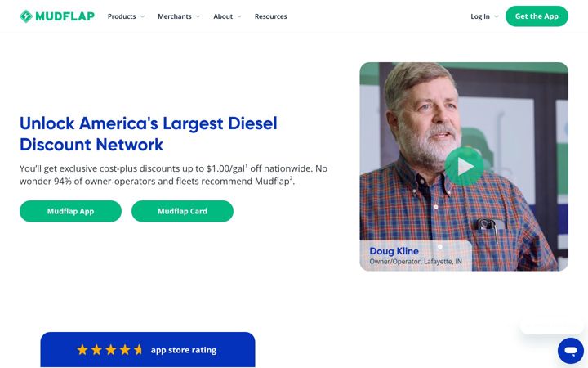Go to the Resources page

(271, 16)
